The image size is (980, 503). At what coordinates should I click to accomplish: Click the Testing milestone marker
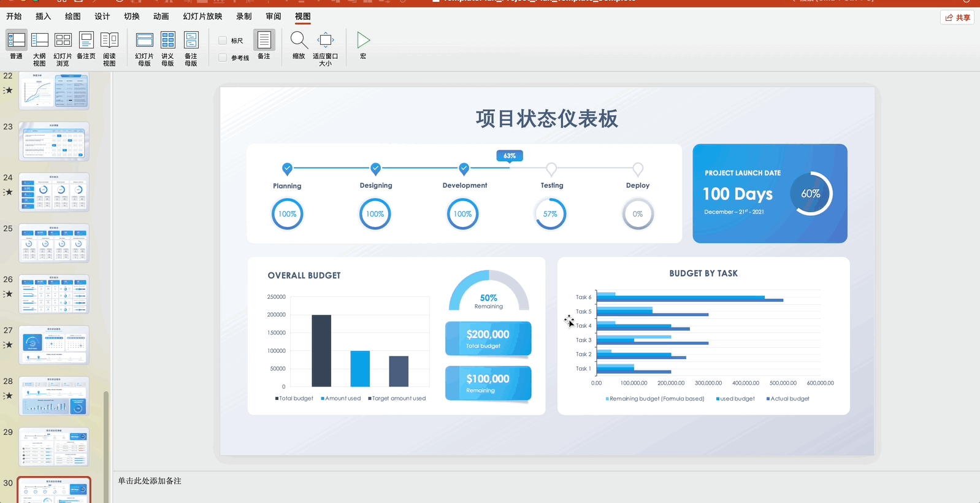click(x=551, y=168)
